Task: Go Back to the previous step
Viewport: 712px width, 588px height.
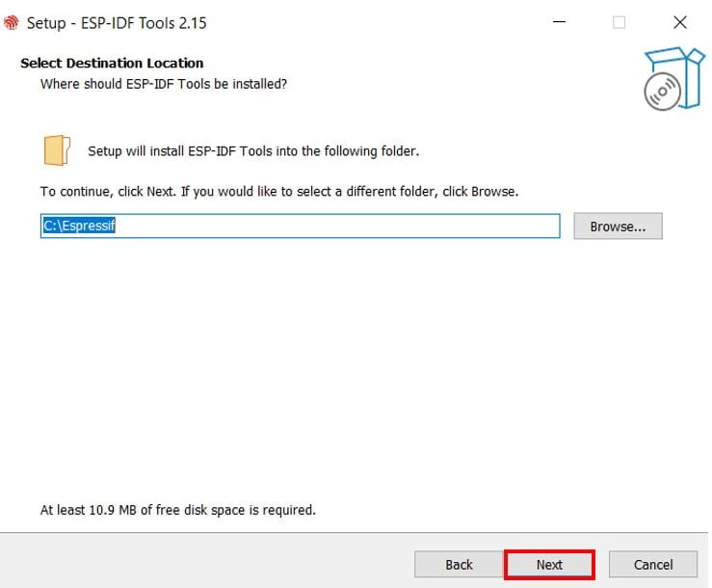Action: click(459, 564)
